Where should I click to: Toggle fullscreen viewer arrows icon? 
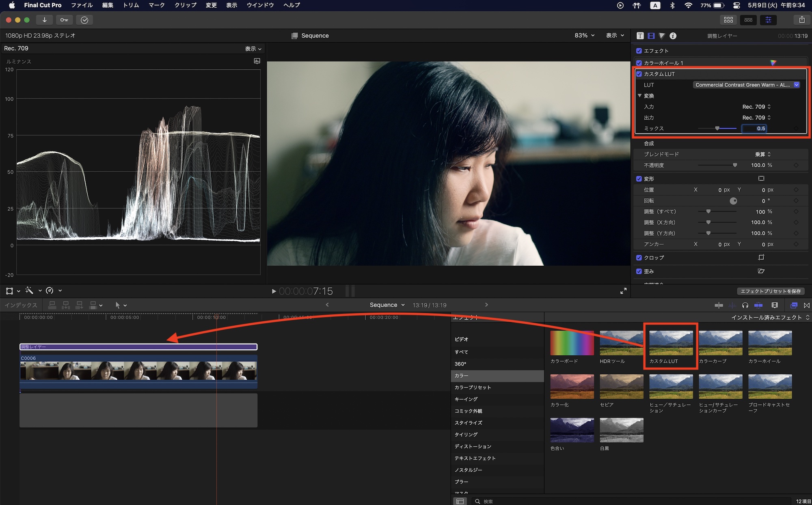pos(623,291)
